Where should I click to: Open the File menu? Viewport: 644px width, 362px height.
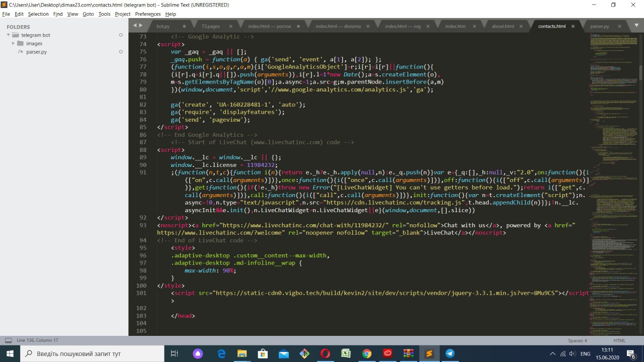coord(6,14)
